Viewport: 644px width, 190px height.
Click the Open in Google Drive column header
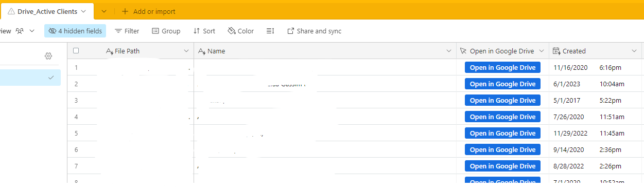coord(502,51)
